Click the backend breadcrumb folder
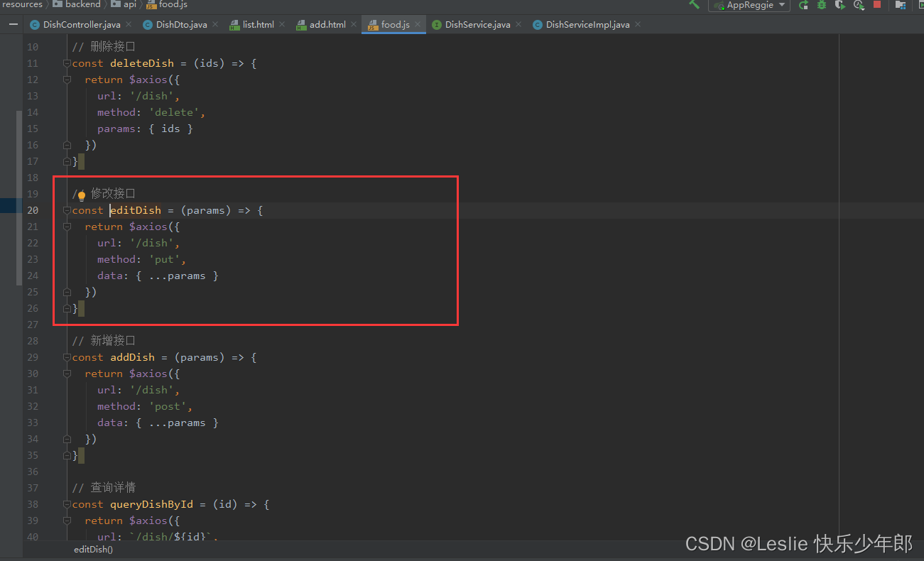The height and width of the screenshot is (561, 924). 77,4
